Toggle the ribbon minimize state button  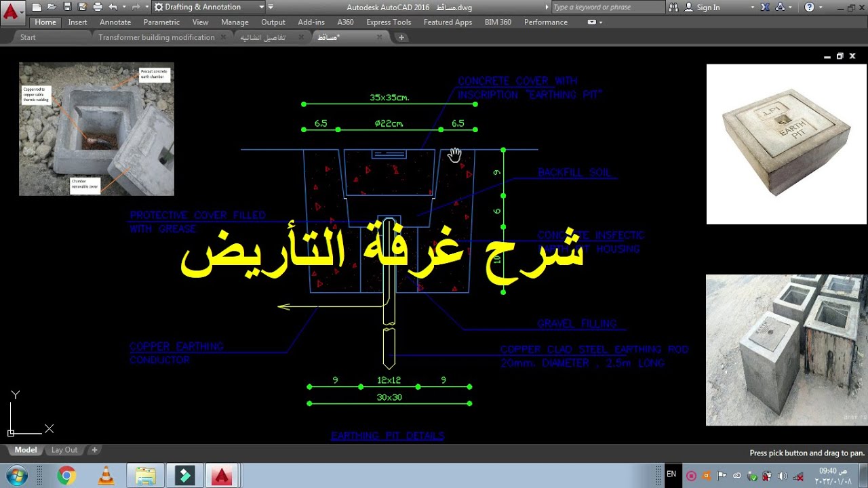pos(591,22)
